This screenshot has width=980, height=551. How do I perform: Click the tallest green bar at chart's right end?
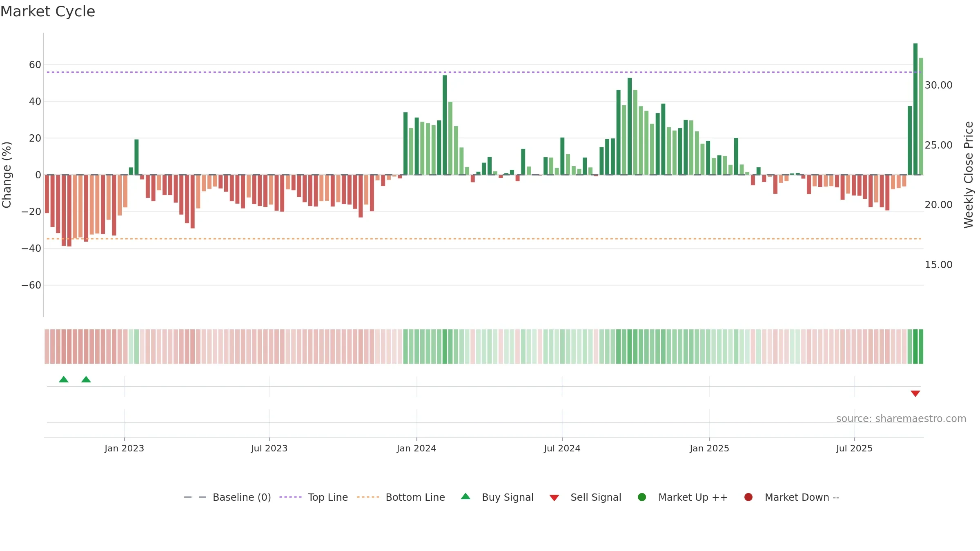tap(915, 109)
